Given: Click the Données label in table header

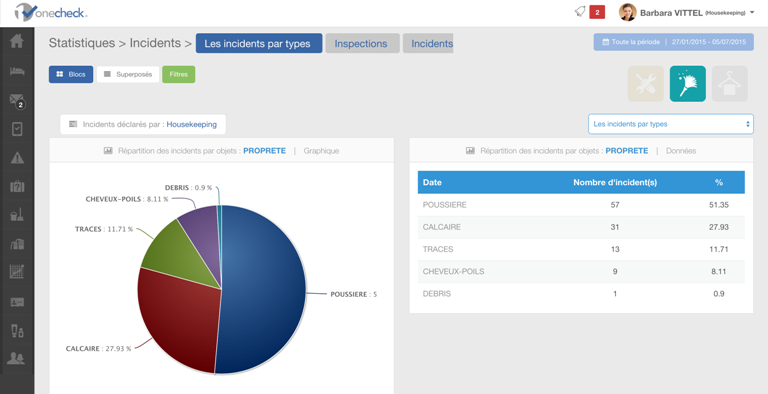Looking at the screenshot, I should 681,151.
